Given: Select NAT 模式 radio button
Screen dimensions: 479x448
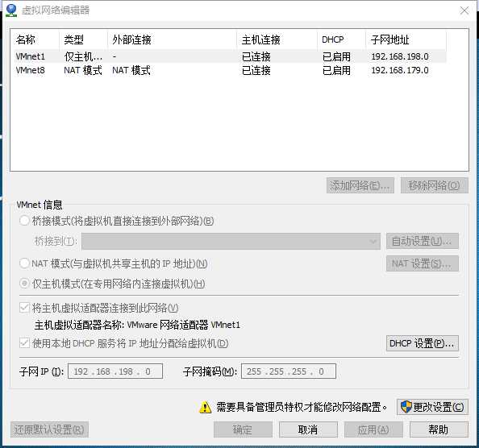Looking at the screenshot, I should pos(24,263).
